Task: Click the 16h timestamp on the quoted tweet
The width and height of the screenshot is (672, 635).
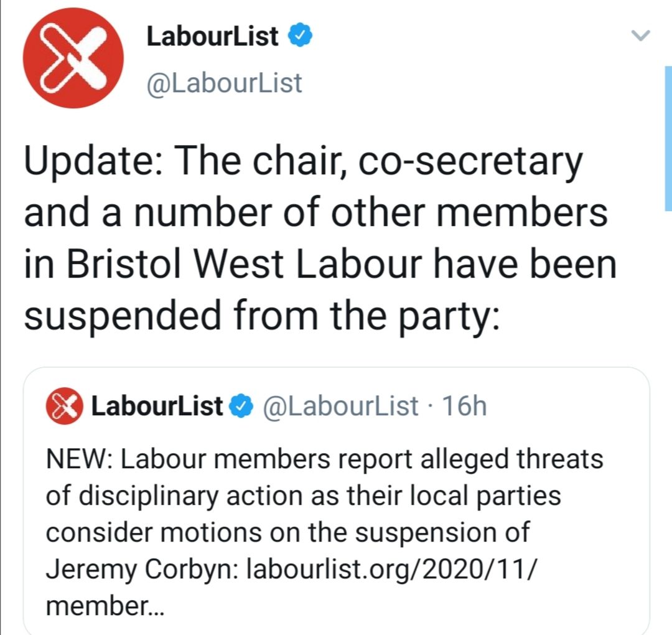Action: 463,407
